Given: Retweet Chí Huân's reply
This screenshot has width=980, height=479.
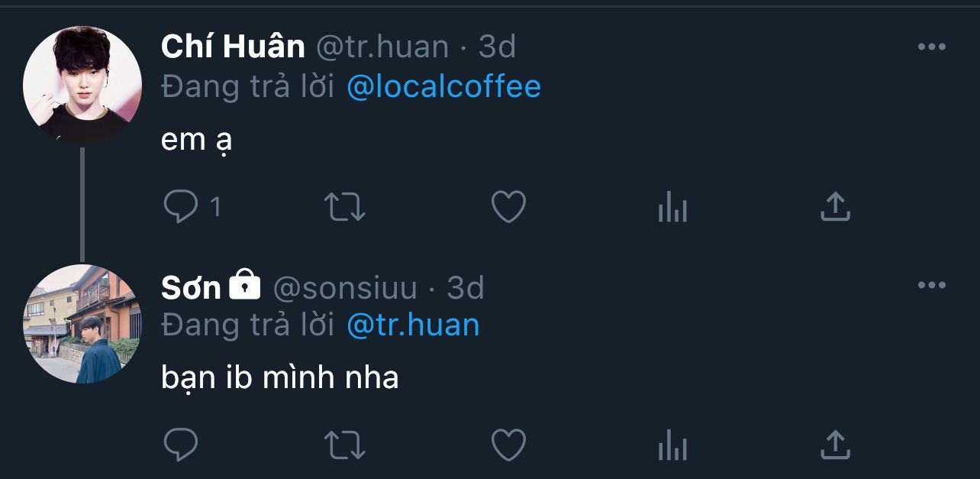Looking at the screenshot, I should pyautogui.click(x=345, y=207).
